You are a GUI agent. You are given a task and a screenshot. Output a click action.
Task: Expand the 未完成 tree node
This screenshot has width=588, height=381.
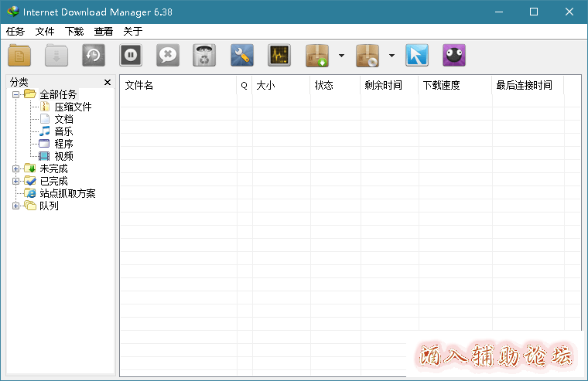(x=16, y=168)
